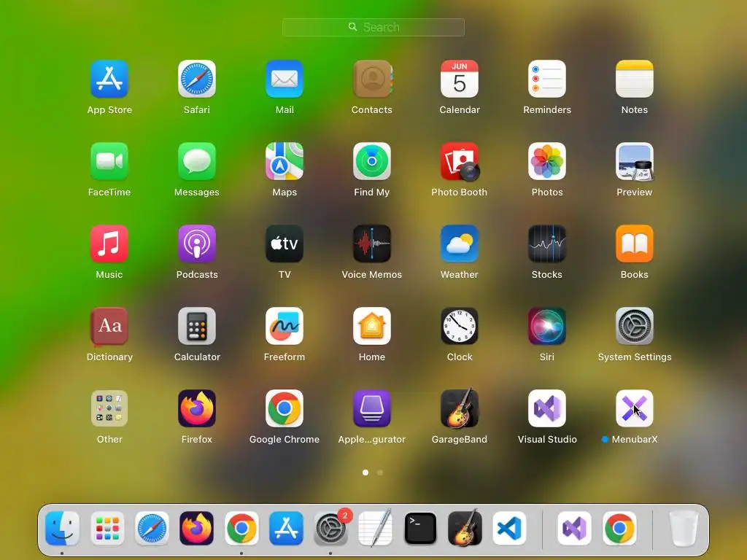Open the Trash in the Dock
This screenshot has width=747, height=560.
point(684,528)
